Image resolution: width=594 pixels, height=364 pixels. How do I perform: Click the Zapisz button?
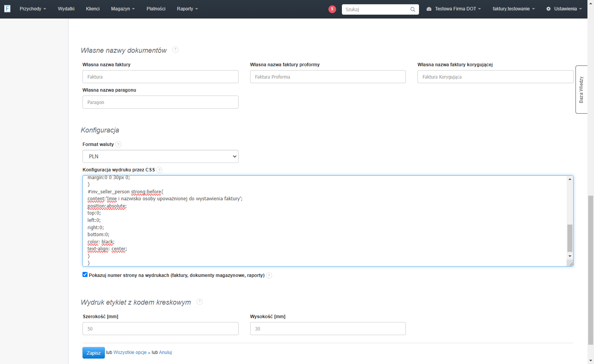click(94, 353)
